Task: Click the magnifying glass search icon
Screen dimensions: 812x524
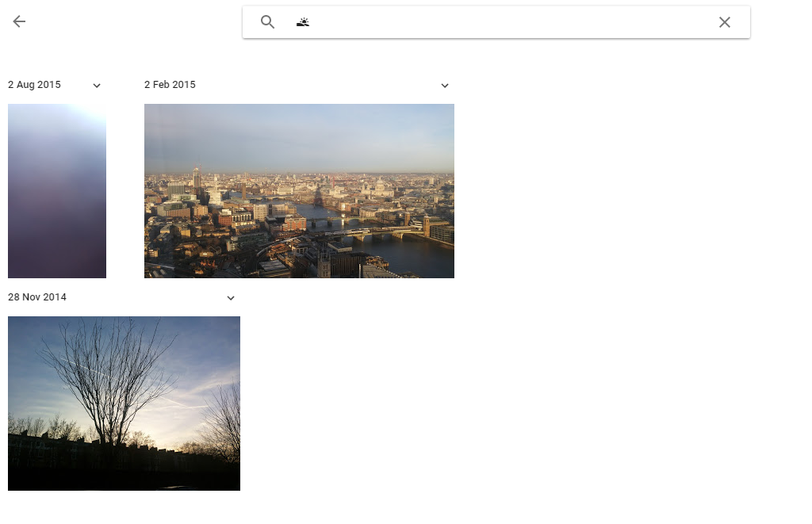Action: click(267, 22)
